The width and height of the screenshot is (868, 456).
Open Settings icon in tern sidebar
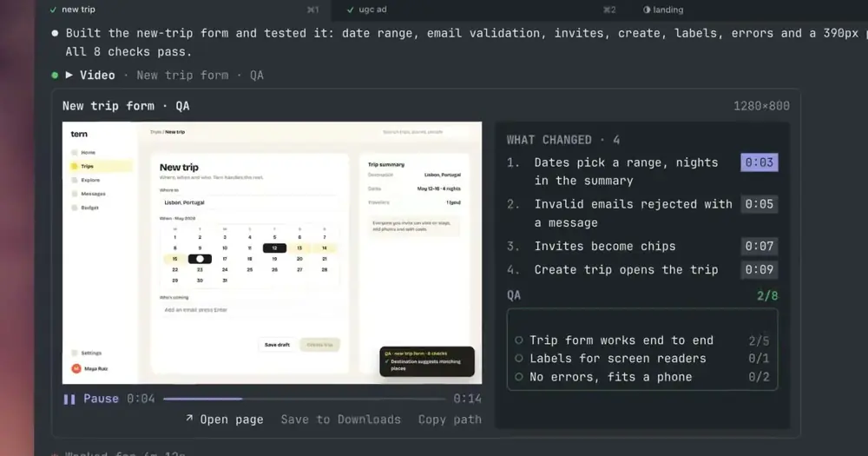pyautogui.click(x=74, y=353)
